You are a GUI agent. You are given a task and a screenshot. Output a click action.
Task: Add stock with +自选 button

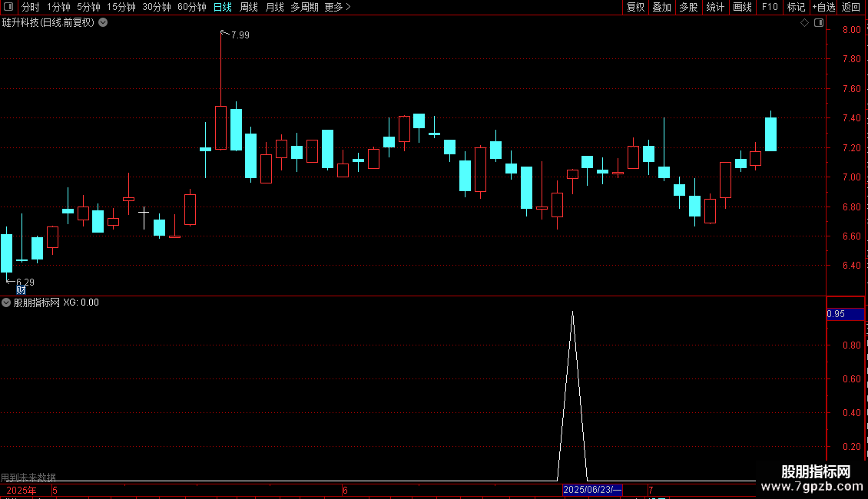(x=823, y=7)
